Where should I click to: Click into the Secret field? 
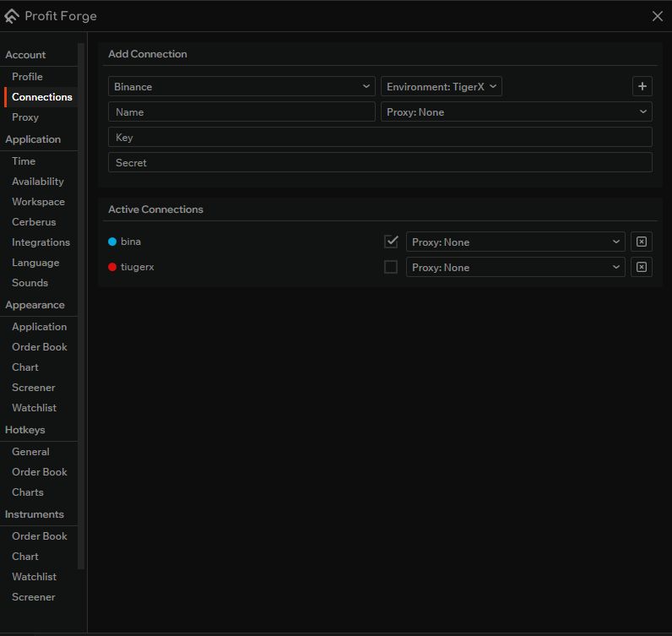coord(380,162)
